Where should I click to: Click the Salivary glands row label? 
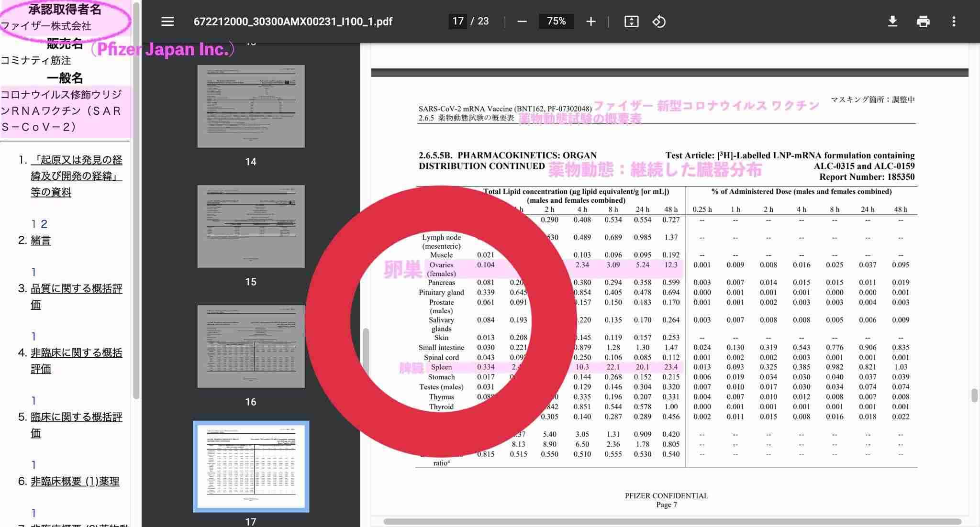441,324
